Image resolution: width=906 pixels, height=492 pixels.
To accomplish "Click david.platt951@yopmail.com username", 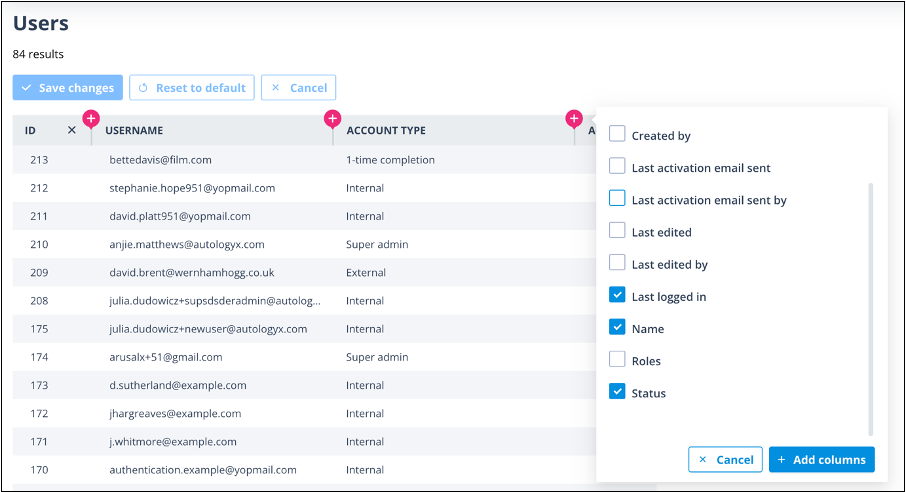I will 180,216.
